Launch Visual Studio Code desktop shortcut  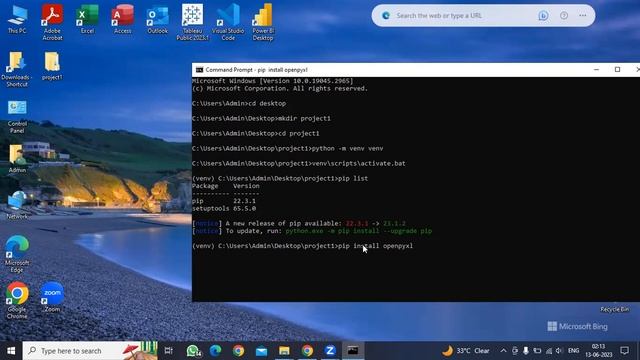(x=228, y=22)
